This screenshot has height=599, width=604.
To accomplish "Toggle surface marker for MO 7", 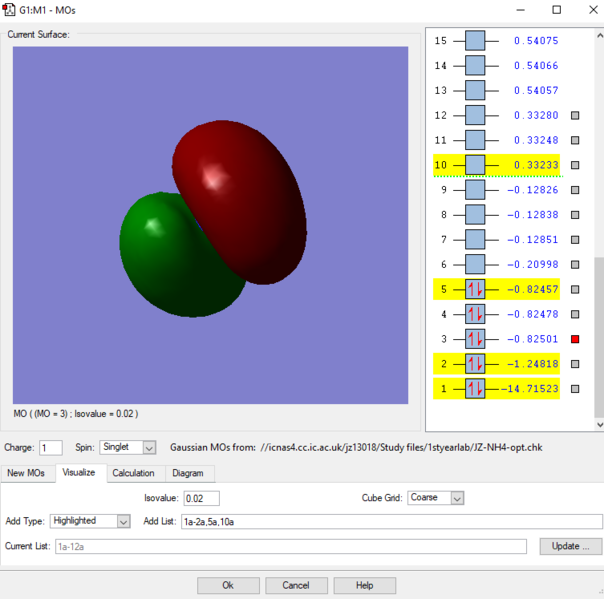I will pos(575,240).
